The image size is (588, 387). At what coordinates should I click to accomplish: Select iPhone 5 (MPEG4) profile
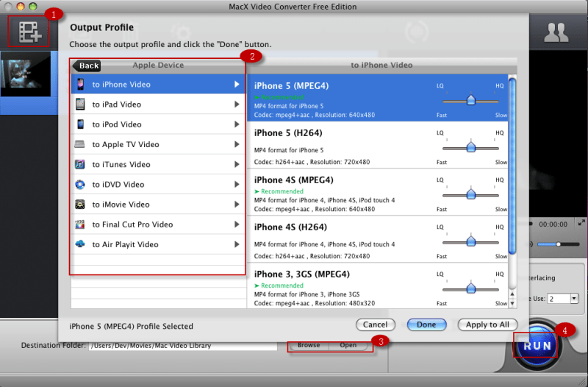click(378, 98)
